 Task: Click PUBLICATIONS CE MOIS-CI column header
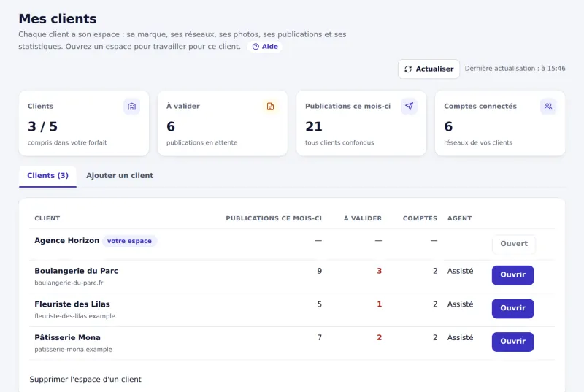click(x=274, y=218)
